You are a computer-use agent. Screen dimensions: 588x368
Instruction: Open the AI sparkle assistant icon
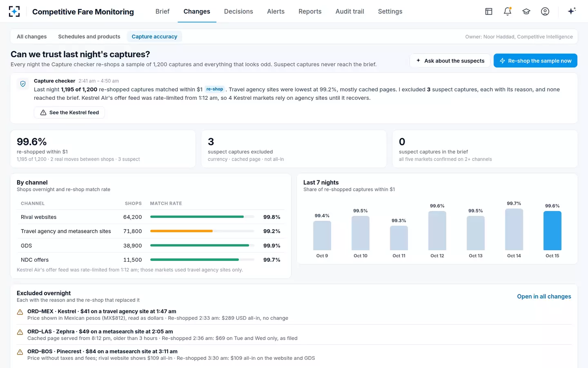pos(572,11)
